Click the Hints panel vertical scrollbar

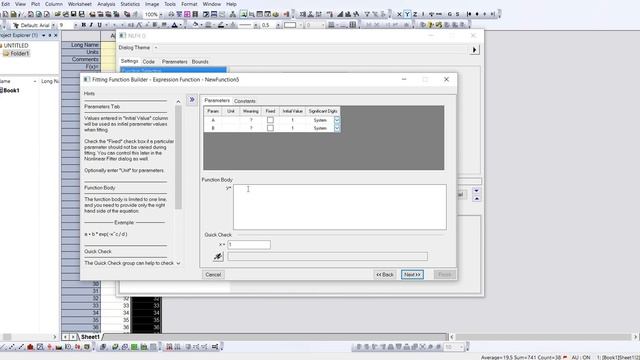coord(178,157)
